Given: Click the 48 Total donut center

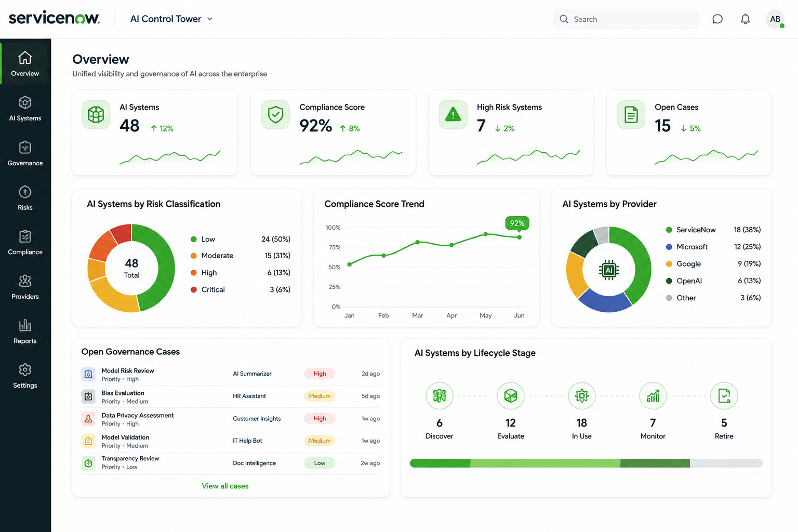Looking at the screenshot, I should pyautogui.click(x=131, y=268).
